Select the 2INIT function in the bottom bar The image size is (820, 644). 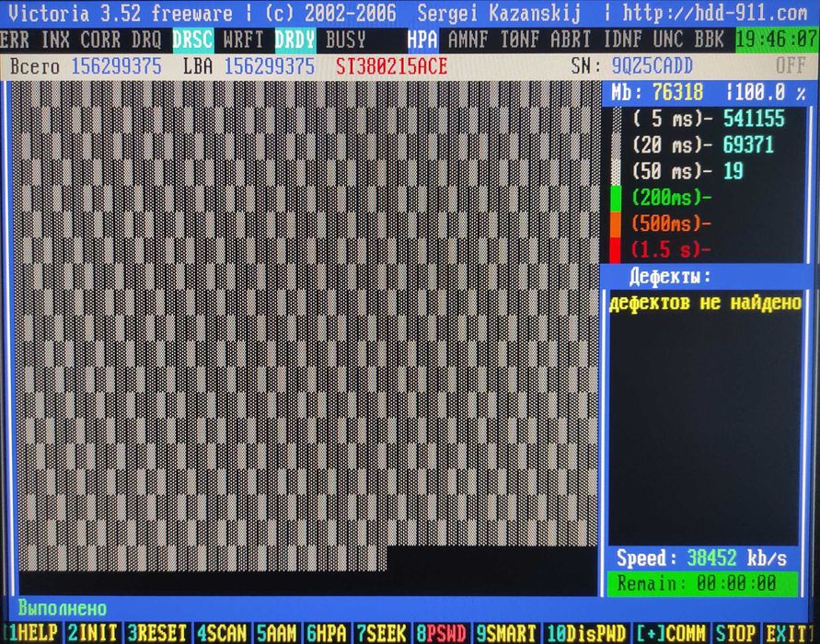tap(93, 633)
